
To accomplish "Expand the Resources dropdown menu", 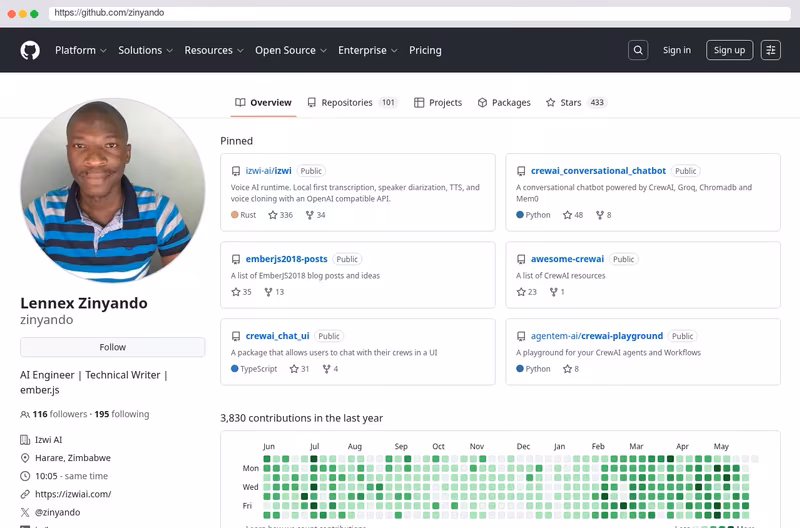I will tap(214, 50).
